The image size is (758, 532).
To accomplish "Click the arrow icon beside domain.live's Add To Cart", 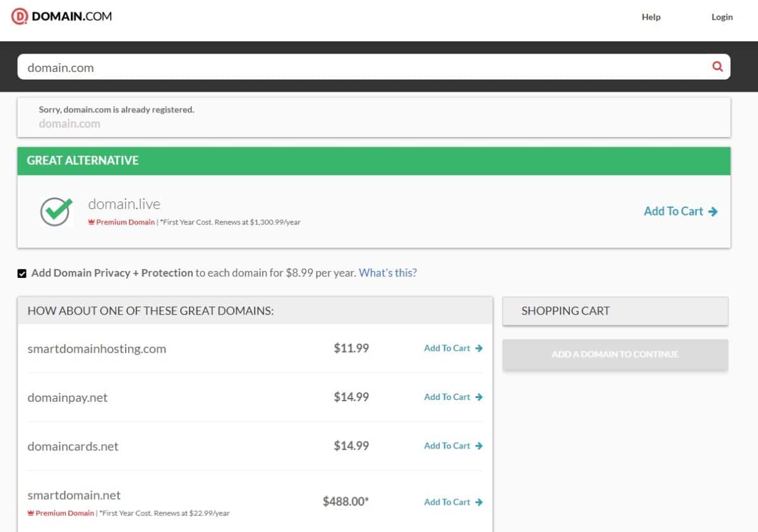I will click(x=713, y=211).
